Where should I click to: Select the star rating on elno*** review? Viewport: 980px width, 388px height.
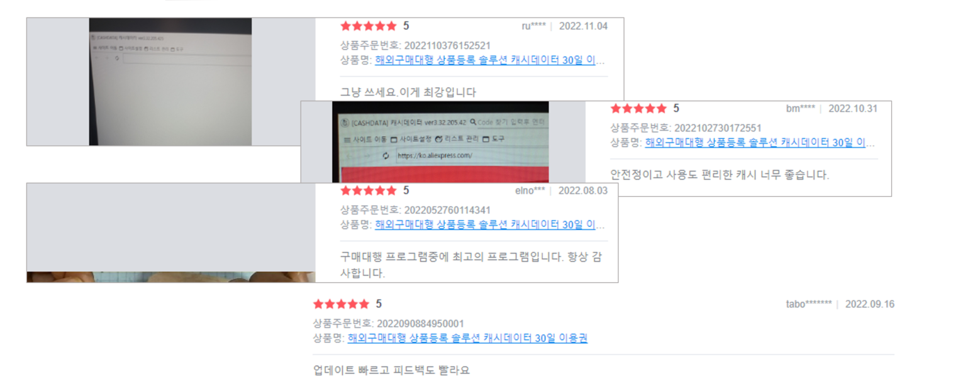[368, 191]
